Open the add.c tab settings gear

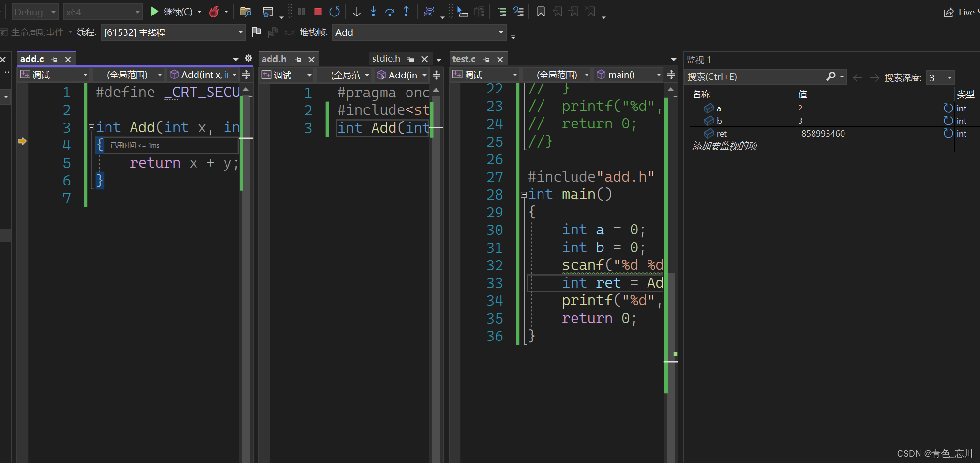pos(248,59)
